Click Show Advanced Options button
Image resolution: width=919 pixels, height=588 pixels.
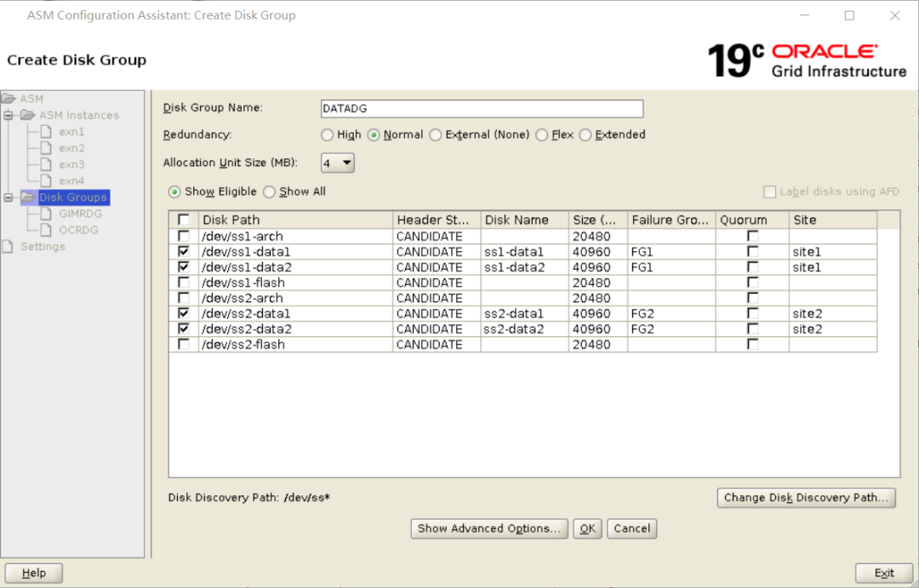tap(489, 528)
